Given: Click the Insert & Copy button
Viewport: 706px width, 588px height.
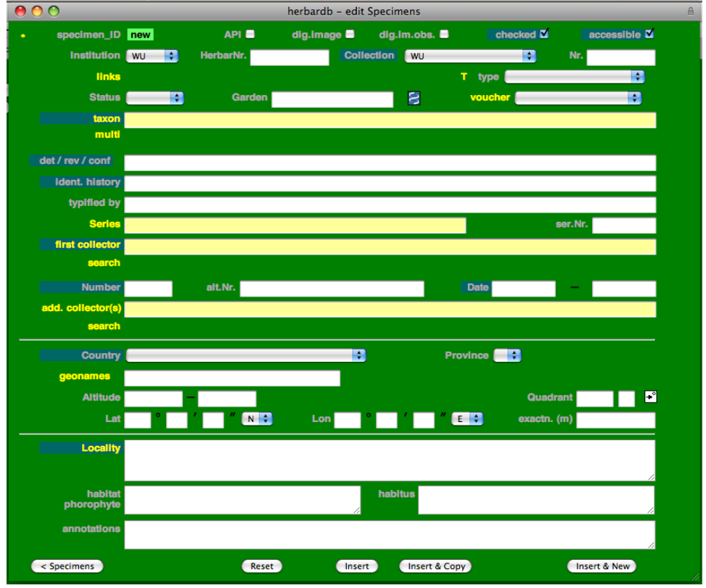Looking at the screenshot, I should (436, 566).
